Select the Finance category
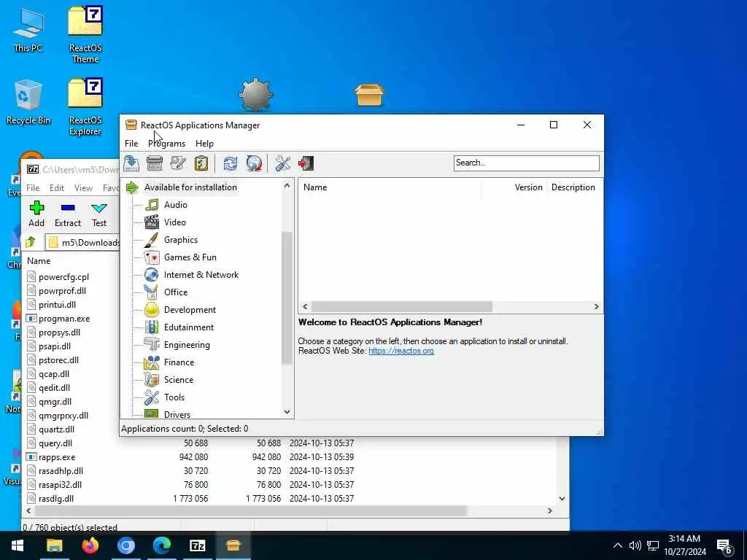Image resolution: width=747 pixels, height=560 pixels. pos(179,362)
